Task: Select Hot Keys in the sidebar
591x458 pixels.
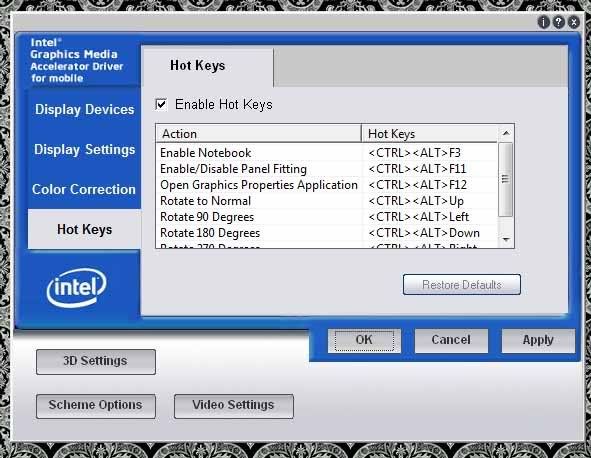Action: point(84,229)
